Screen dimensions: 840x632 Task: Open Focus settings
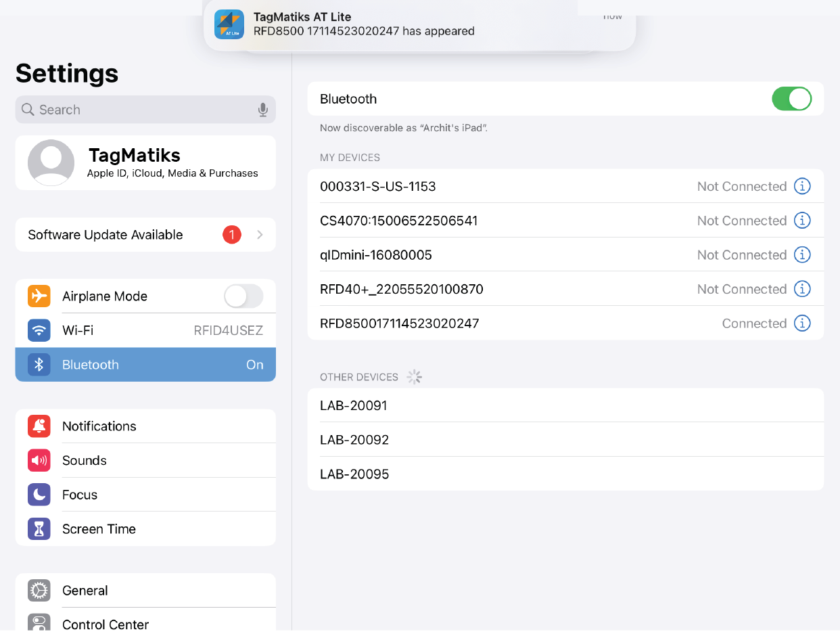145,495
